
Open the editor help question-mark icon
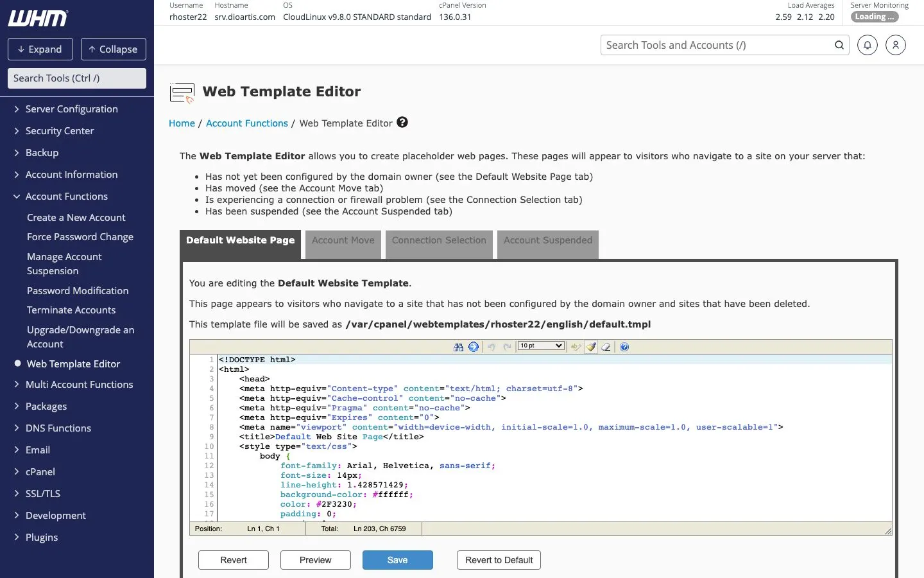point(624,347)
